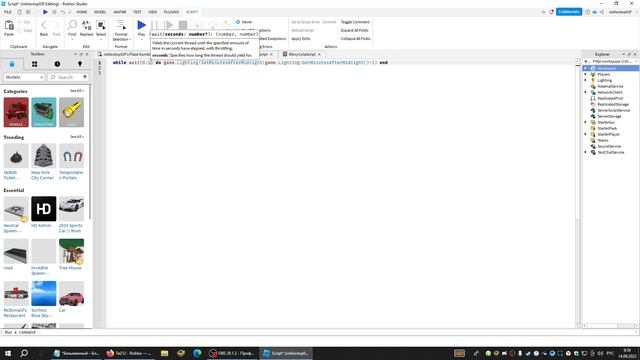
Task: Select the Never radio option
Action: tap(238, 22)
